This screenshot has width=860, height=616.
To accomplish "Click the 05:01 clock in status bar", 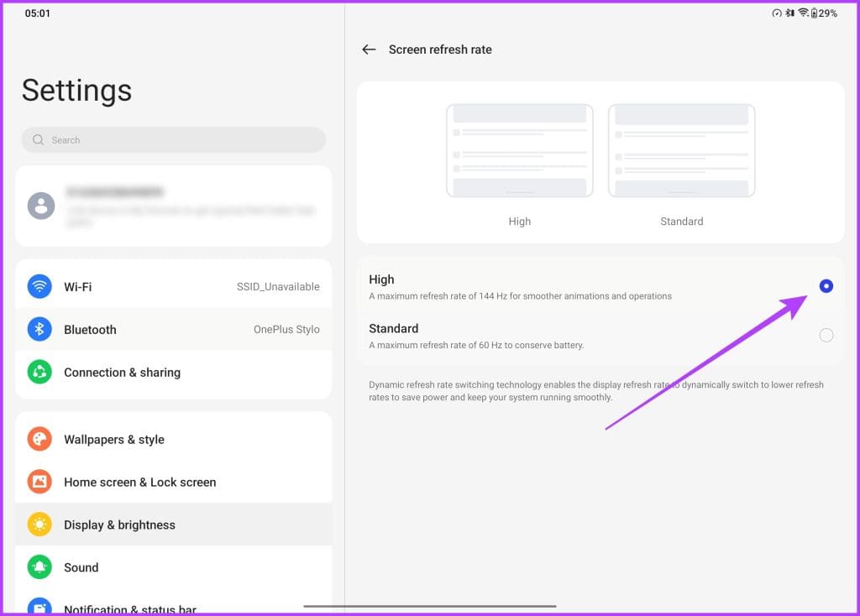I will [37, 13].
